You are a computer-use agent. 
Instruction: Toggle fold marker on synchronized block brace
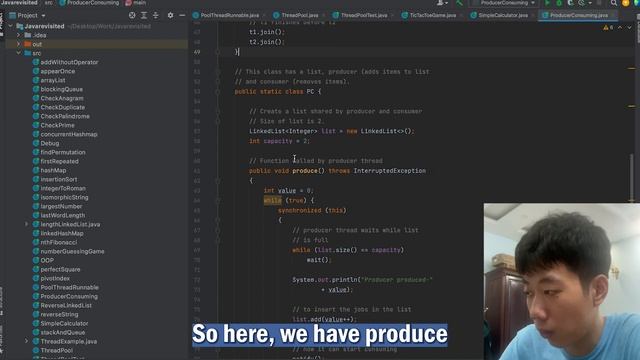(x=218, y=220)
